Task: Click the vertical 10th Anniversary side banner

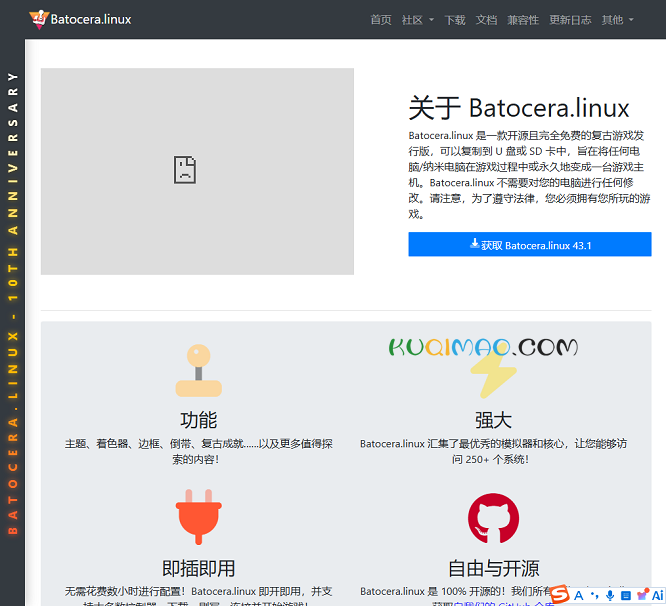Action: tap(13, 303)
